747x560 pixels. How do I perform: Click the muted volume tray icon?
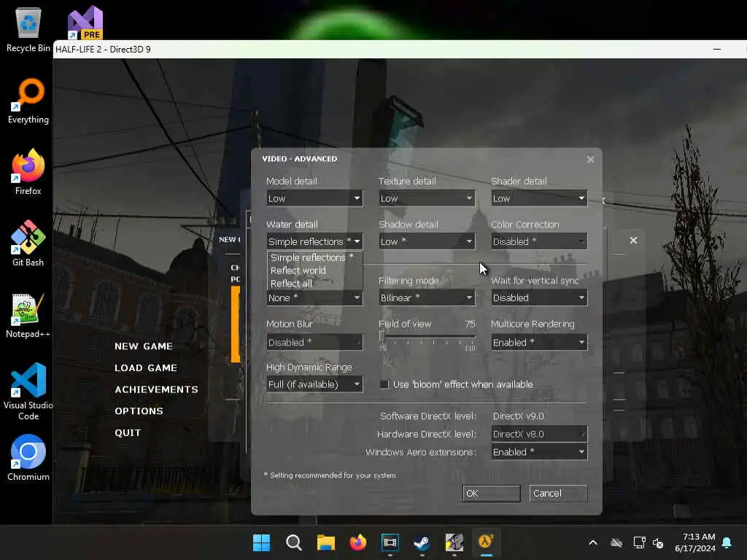(659, 542)
